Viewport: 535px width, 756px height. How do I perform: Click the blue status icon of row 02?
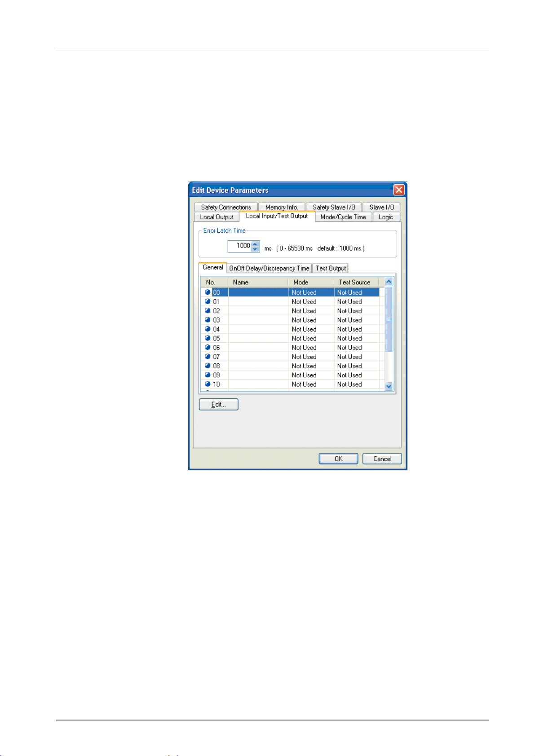point(208,310)
